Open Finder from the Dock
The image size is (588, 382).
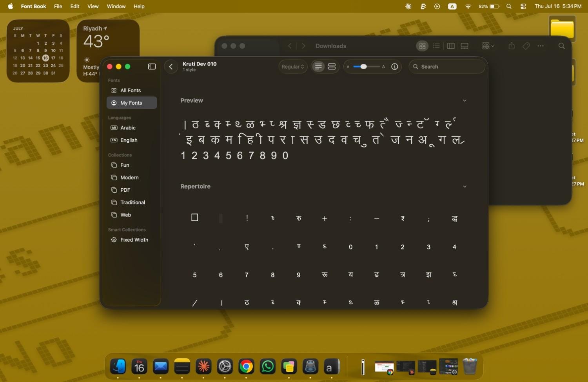118,367
